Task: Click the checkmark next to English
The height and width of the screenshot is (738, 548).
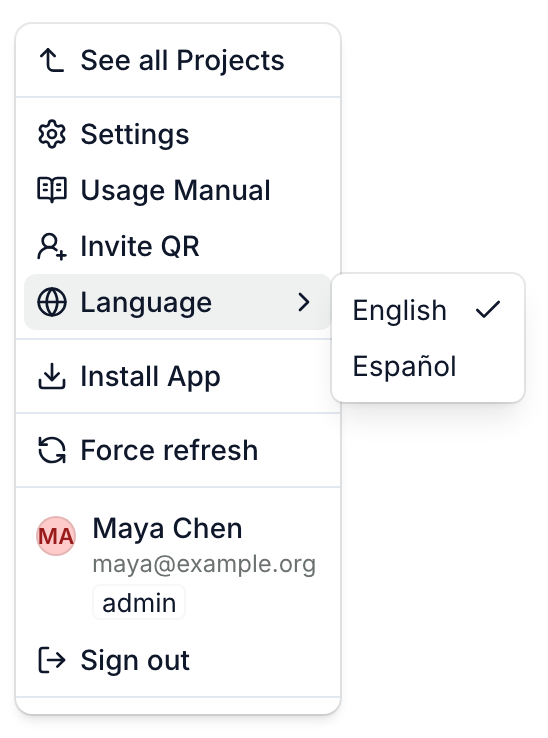Action: (488, 310)
